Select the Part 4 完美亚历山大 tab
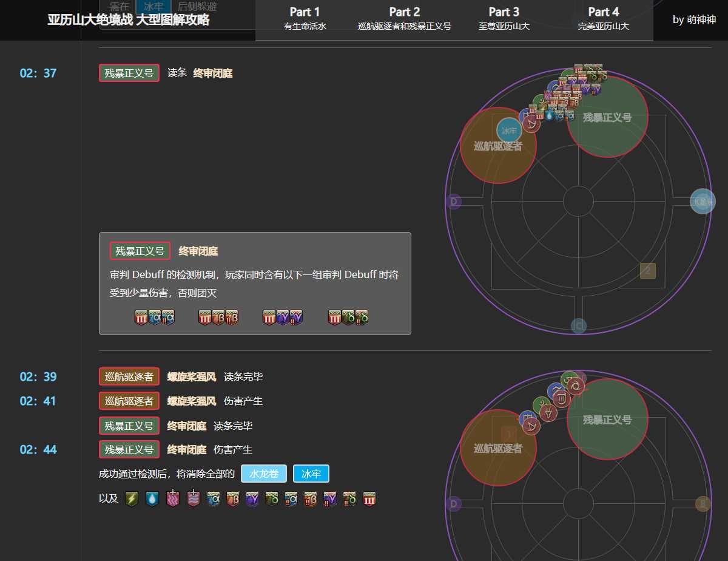The width and height of the screenshot is (728, 561). click(604, 19)
